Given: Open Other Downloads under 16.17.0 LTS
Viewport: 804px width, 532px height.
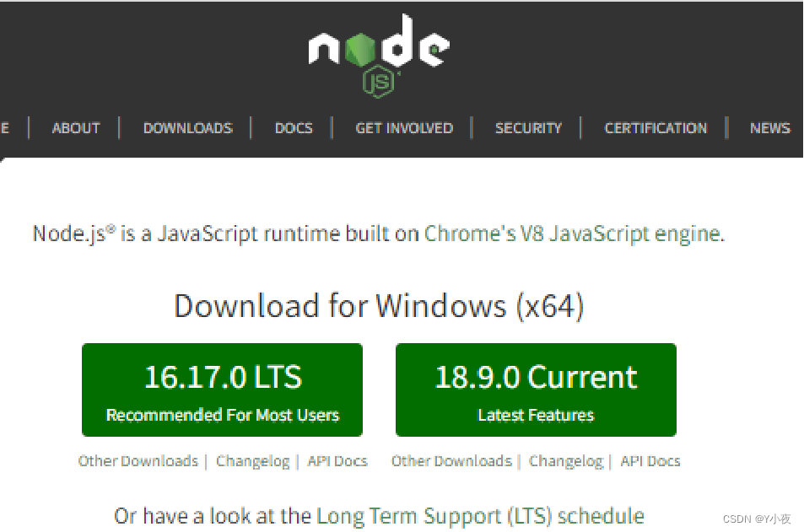Looking at the screenshot, I should (x=138, y=461).
